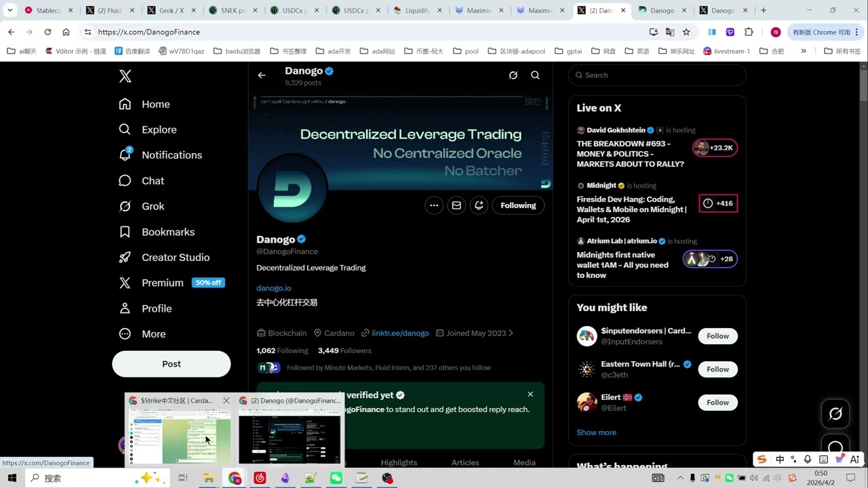Click search icon in profile header
Image resolution: width=868 pixels, height=488 pixels.
coord(535,75)
